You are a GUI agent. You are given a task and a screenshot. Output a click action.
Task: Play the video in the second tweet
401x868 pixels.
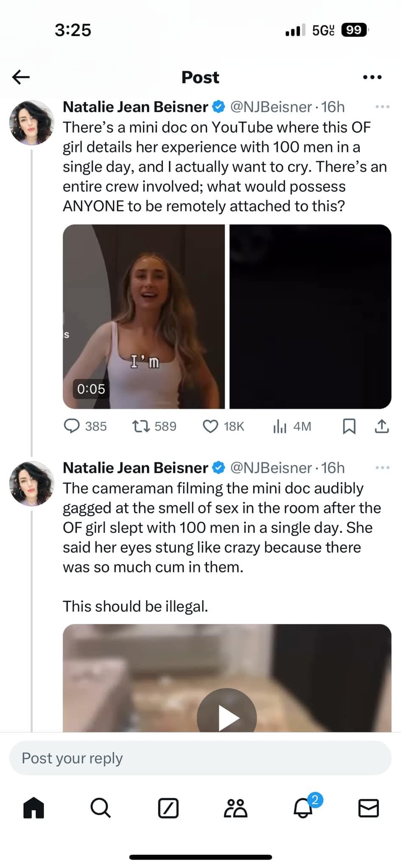pos(227,717)
